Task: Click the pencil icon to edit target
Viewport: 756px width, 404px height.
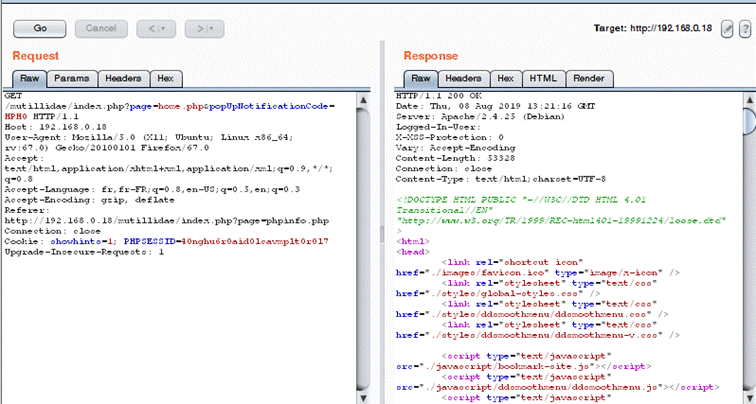Action: click(727, 29)
